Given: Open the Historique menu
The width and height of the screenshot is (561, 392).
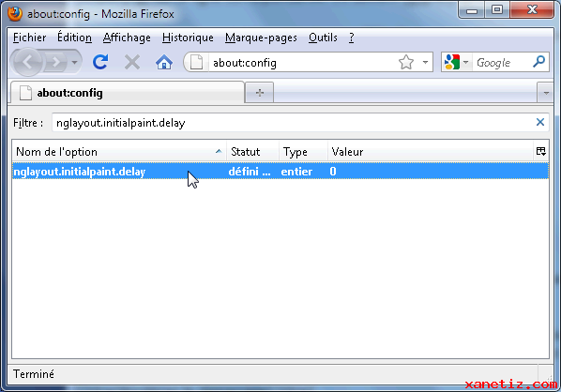Looking at the screenshot, I should point(188,38).
